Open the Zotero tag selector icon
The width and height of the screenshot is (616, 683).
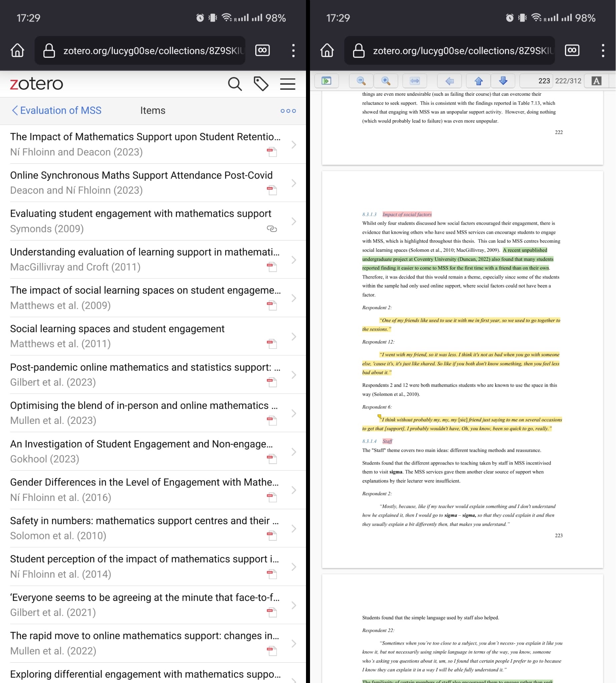pos(261,84)
